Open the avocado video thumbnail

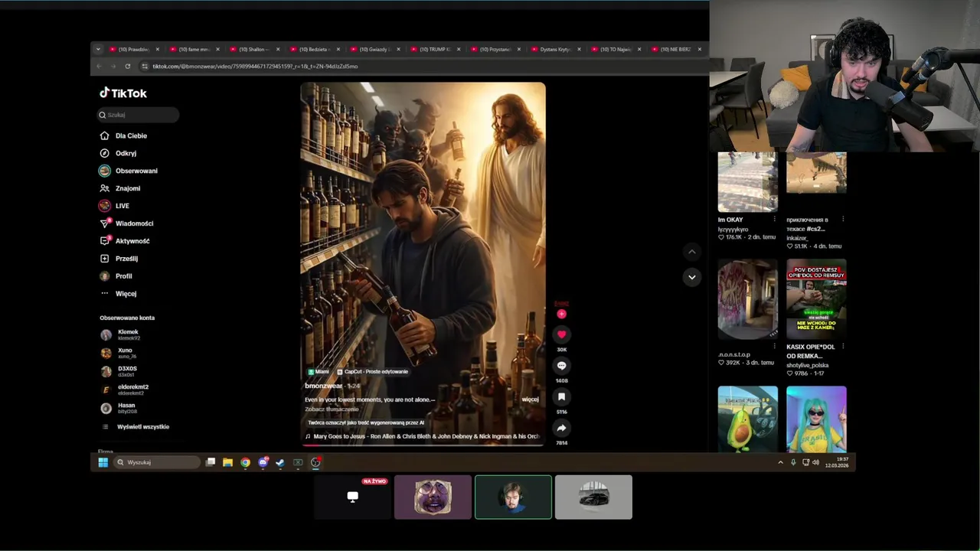click(x=747, y=419)
